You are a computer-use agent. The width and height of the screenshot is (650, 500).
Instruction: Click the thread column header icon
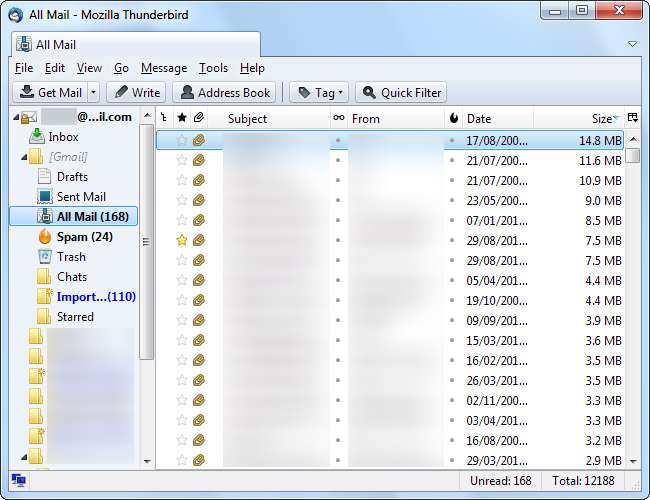(164, 118)
